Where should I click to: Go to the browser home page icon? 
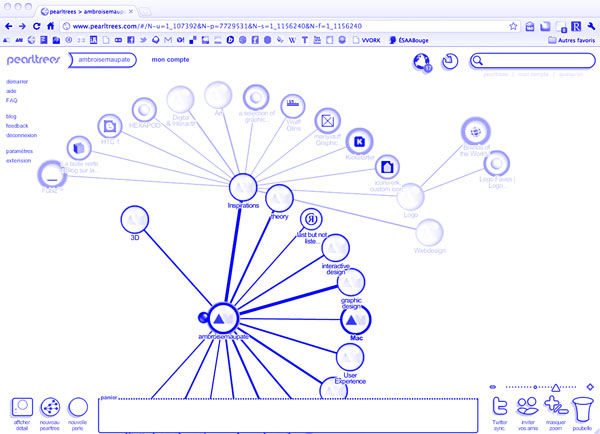point(51,26)
